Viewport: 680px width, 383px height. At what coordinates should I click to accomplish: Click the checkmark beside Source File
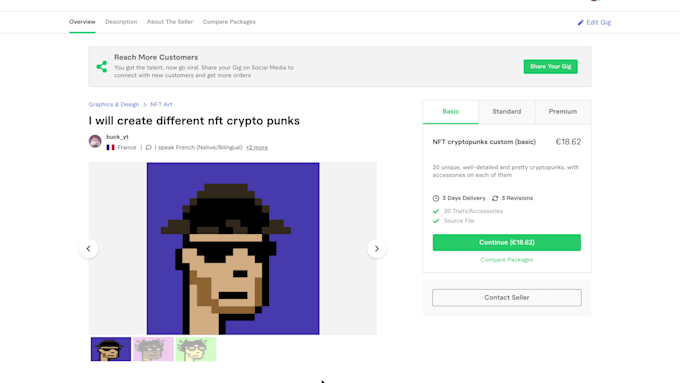pyautogui.click(x=436, y=221)
